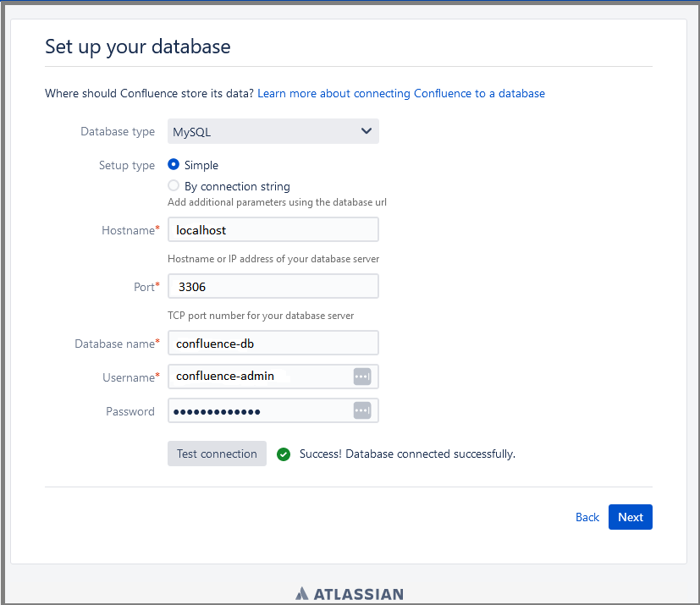Click the chevron arrow of Database type

(366, 130)
